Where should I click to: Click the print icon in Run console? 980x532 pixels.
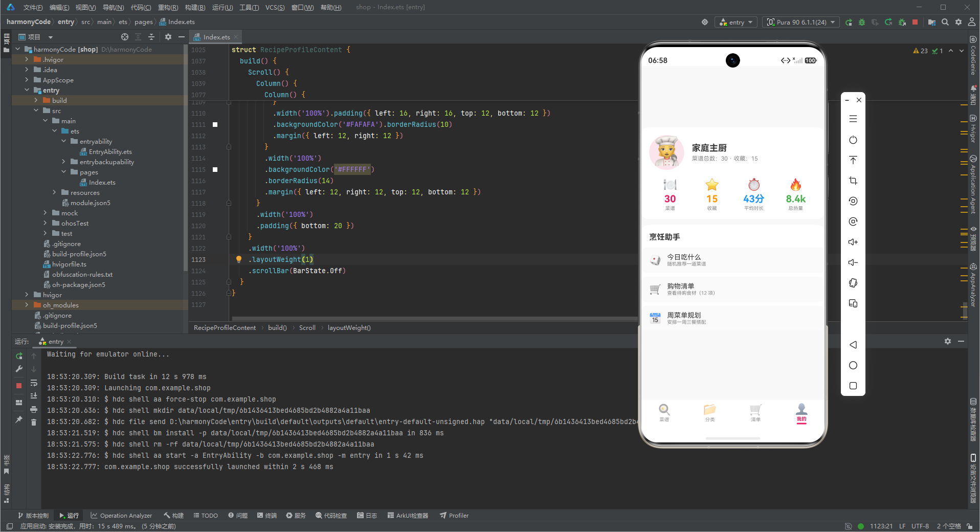coord(34,409)
